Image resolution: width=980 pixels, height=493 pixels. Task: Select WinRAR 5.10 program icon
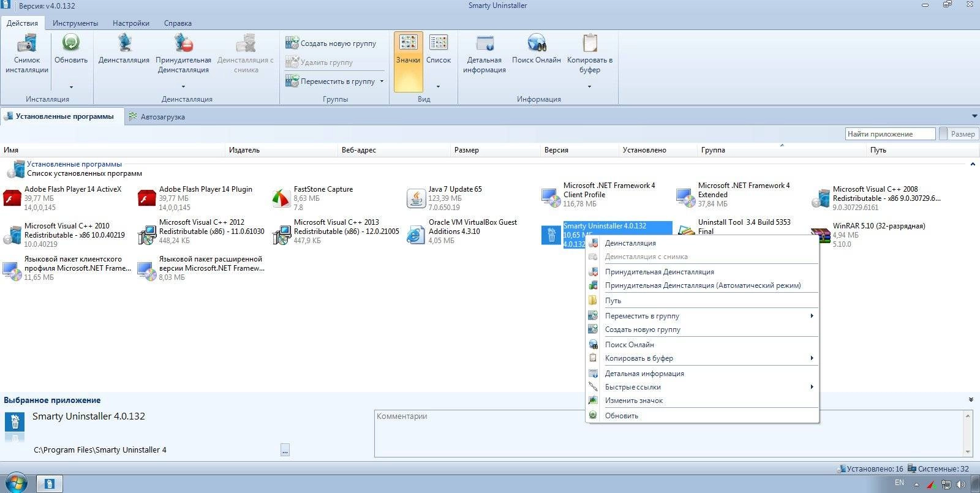pyautogui.click(x=820, y=235)
